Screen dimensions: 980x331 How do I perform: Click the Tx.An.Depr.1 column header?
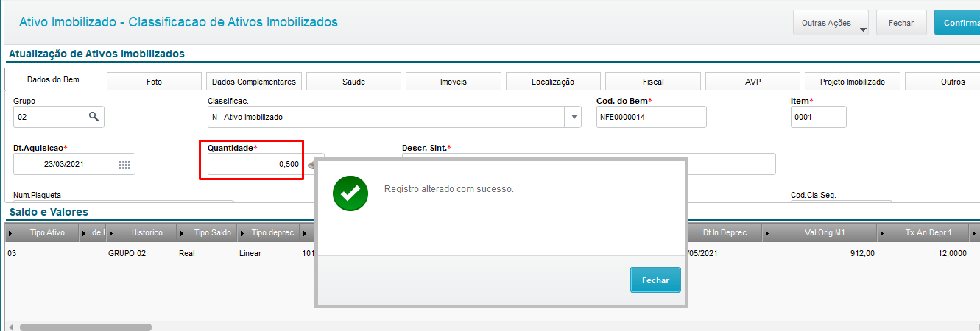[928, 232]
